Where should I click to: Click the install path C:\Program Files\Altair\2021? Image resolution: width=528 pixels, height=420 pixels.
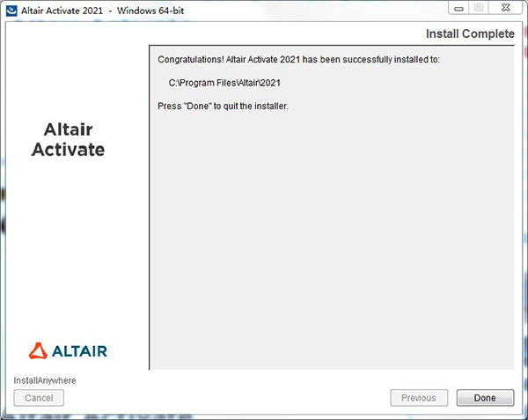[224, 83]
